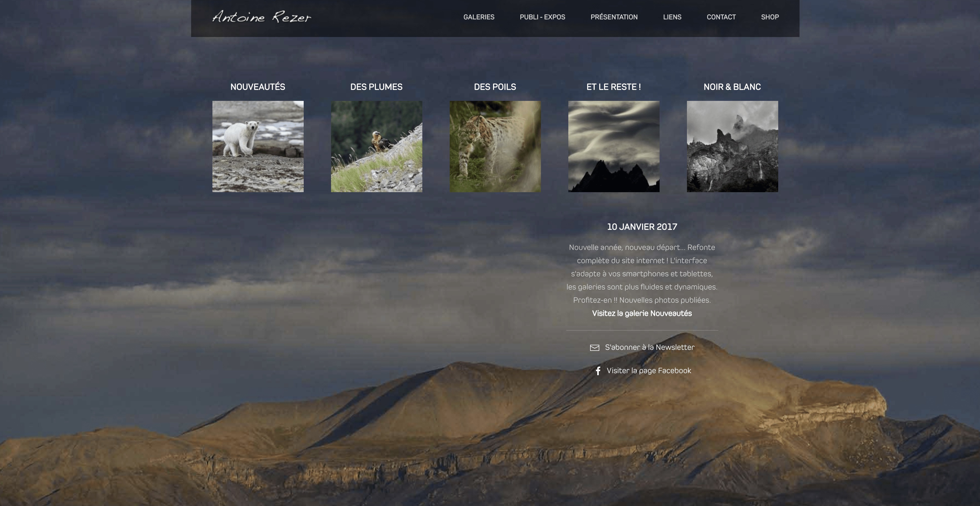This screenshot has height=506, width=980.
Task: Open the swirling clouds over peaks thumbnail
Action: tap(614, 147)
